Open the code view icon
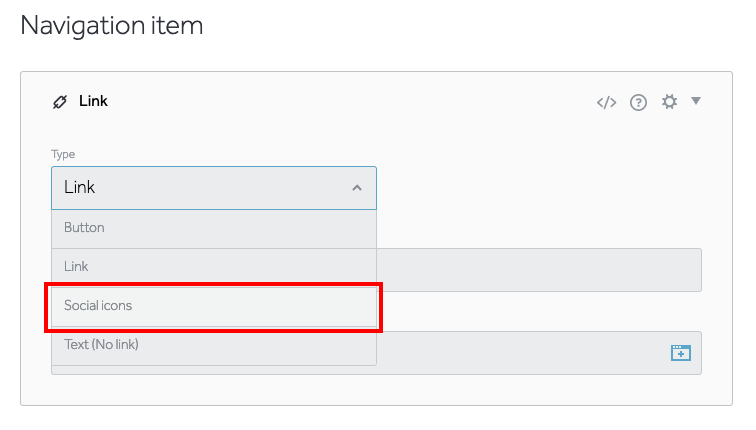The width and height of the screenshot is (756, 430). tap(606, 102)
